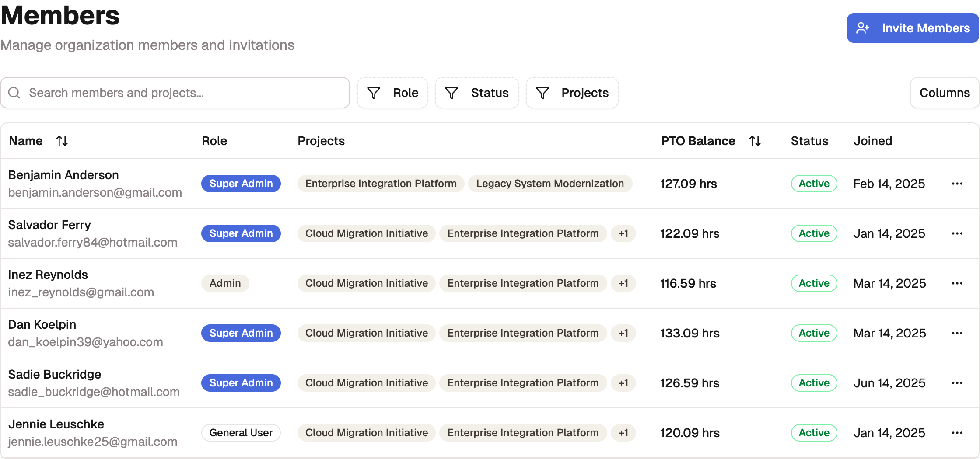Click Super Admin badge for Benjamin Anderson
This screenshot has width=980, height=459.
[x=241, y=184]
